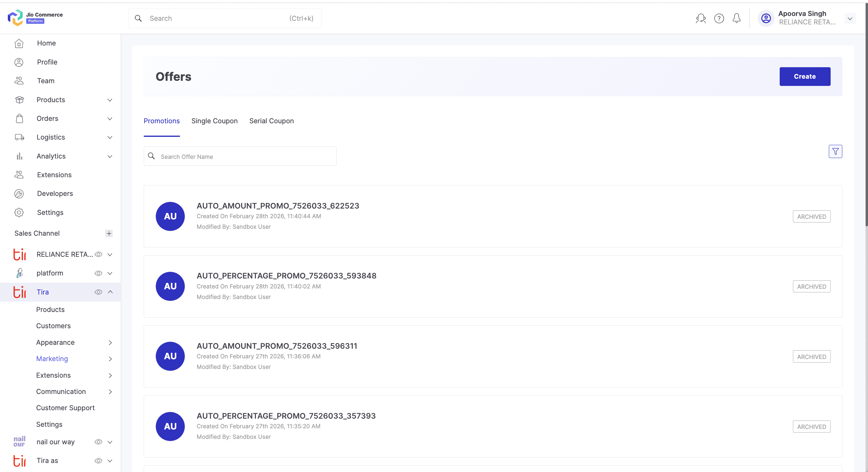Open the Serial Coupon tab

point(271,121)
